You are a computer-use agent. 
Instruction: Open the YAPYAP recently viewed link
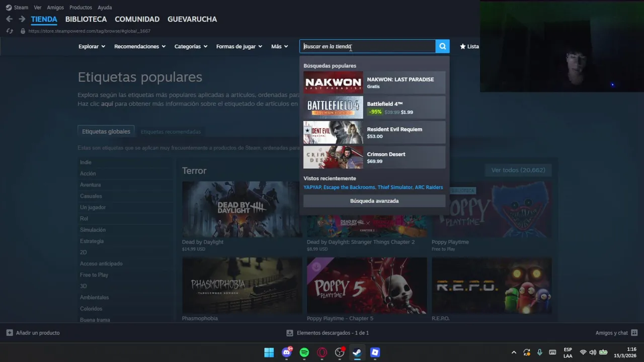312,188
